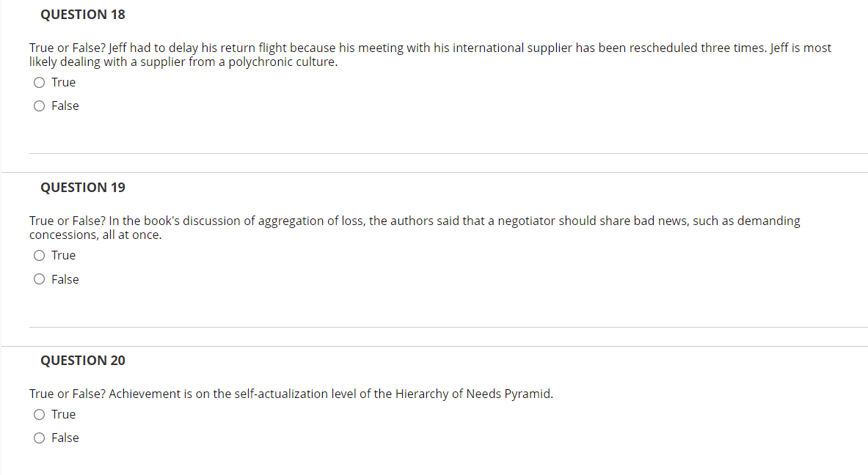Mark False radio button for Question 20
Image resolution: width=868 pixels, height=475 pixels.
tap(39, 438)
